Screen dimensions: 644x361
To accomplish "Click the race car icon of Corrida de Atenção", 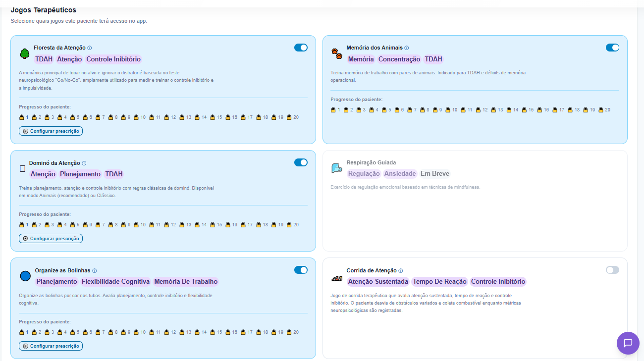I will point(337,279).
